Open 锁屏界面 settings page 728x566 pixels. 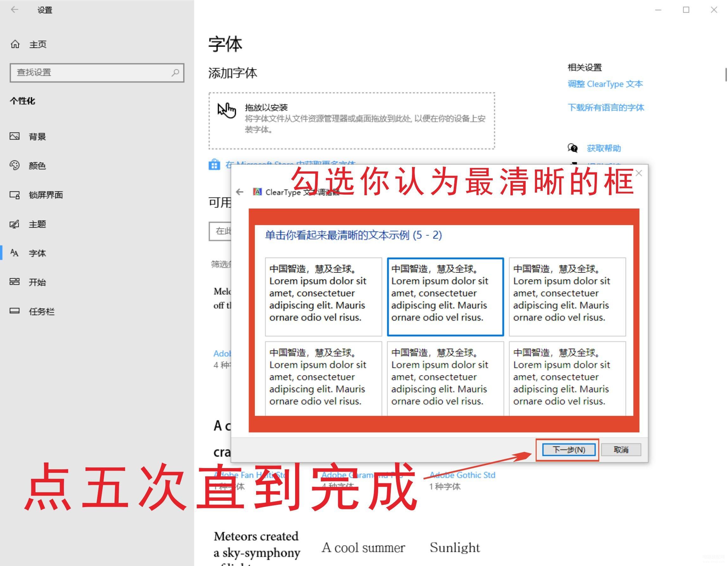click(x=97, y=195)
